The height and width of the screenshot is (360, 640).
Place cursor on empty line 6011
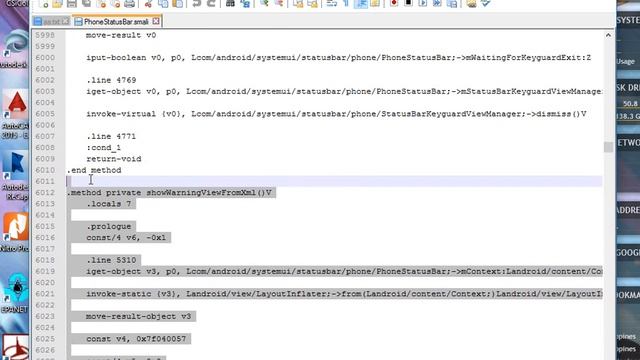pyautogui.click(x=335, y=181)
